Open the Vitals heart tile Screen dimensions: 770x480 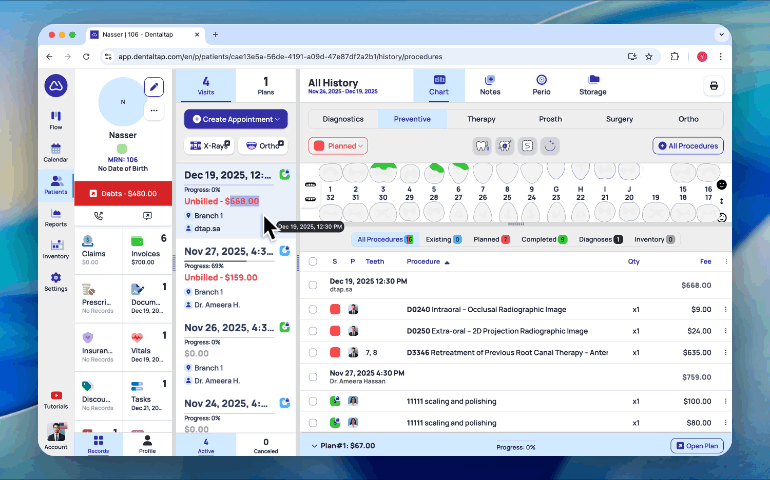tap(149, 343)
